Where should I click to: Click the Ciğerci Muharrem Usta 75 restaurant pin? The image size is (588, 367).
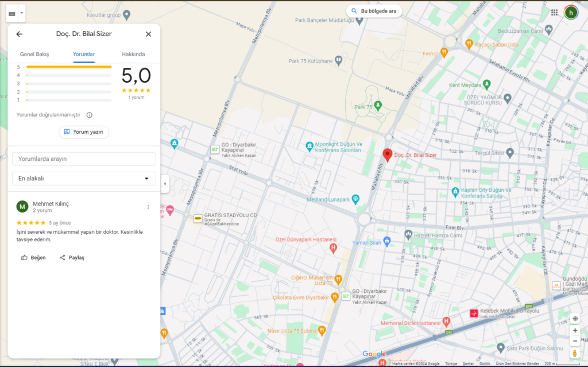[x=338, y=279]
